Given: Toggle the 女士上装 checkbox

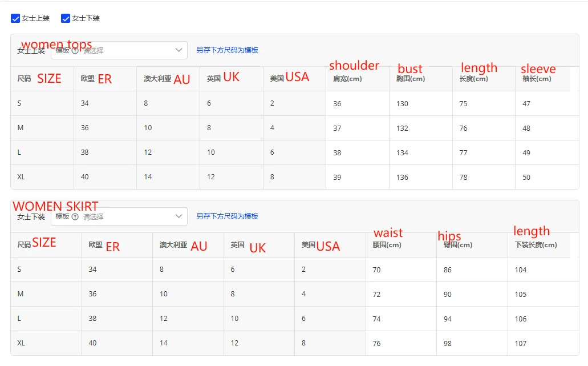Looking at the screenshot, I should (15, 18).
